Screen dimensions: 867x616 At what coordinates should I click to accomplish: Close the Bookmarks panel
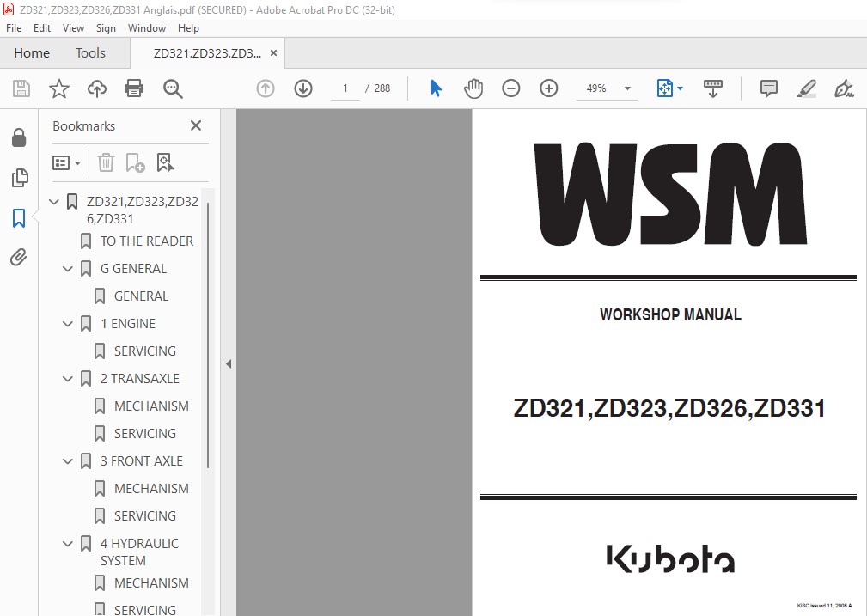[x=196, y=125]
